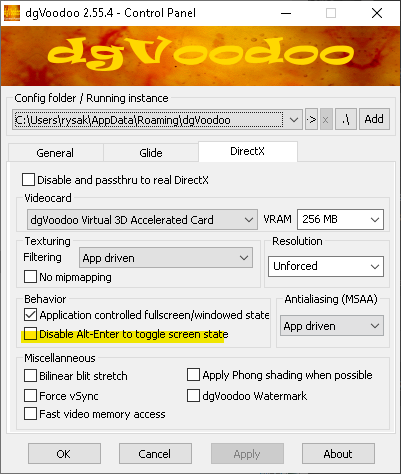401x474 pixels.
Task: Switch to the Glide tab
Action: 151,153
